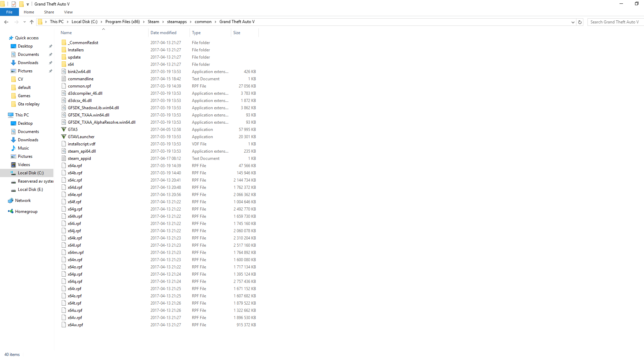The image size is (644, 358).
Task: Expand the chevron after Local Disk (C:) breadcrumb
Action: pyautogui.click(x=101, y=22)
